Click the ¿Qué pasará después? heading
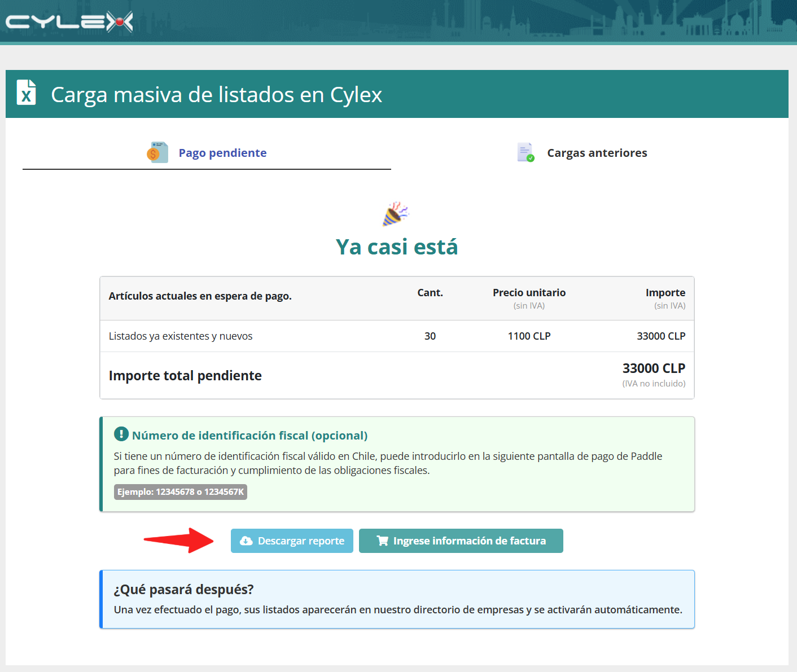The width and height of the screenshot is (797, 672). tap(183, 590)
